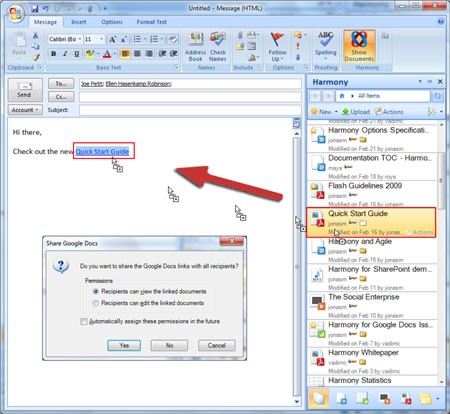The height and width of the screenshot is (414, 450).
Task: Click the Follow Up flag
Action: coord(277,47)
